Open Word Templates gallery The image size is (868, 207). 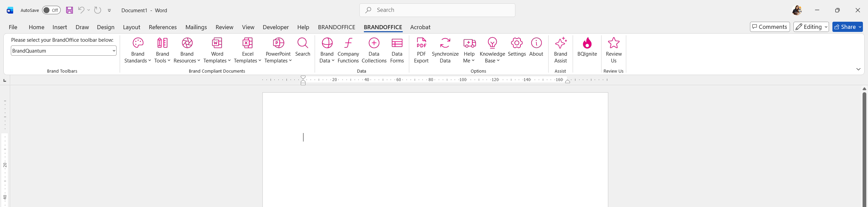pyautogui.click(x=217, y=50)
